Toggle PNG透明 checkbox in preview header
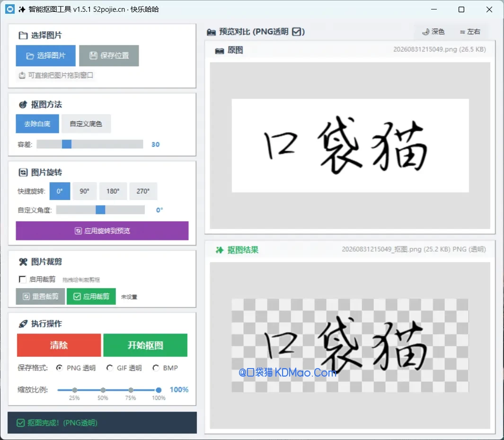Image resolution: width=504 pixels, height=440 pixels. click(x=297, y=32)
